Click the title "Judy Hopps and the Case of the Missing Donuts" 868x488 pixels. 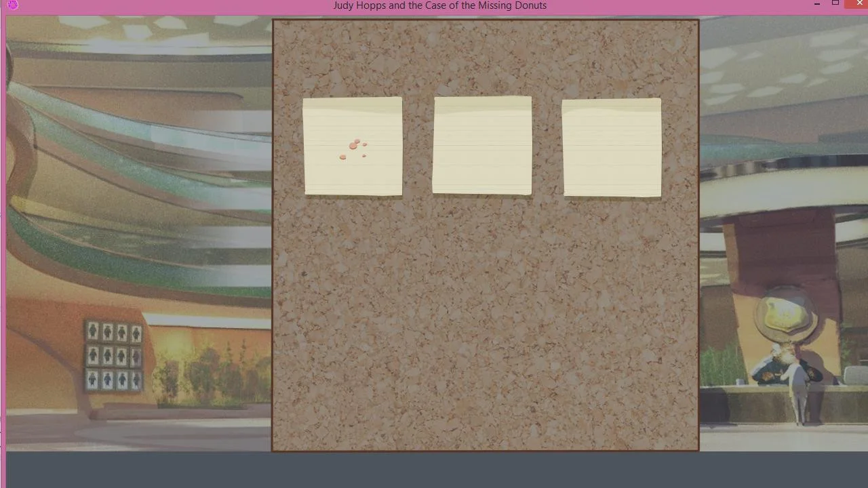point(439,5)
